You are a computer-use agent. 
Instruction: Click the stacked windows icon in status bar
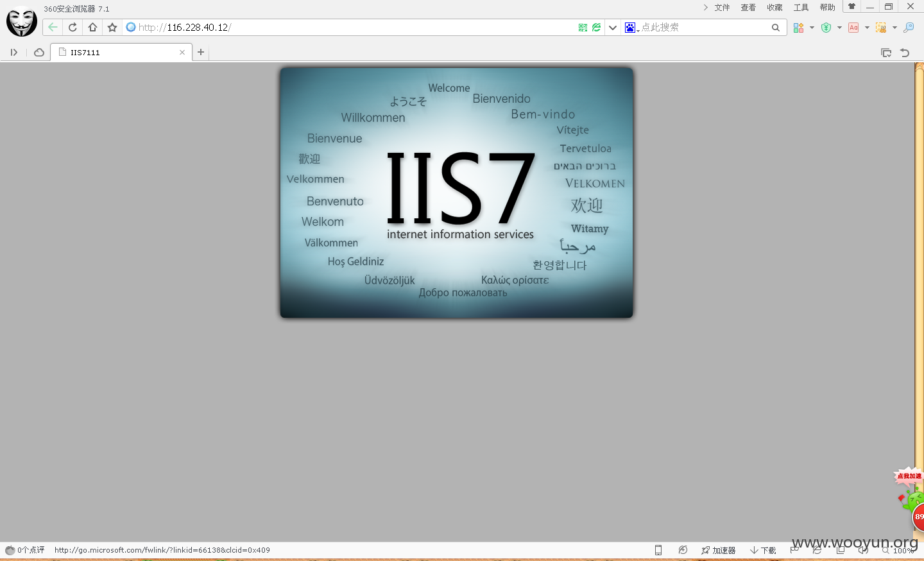[841, 550]
